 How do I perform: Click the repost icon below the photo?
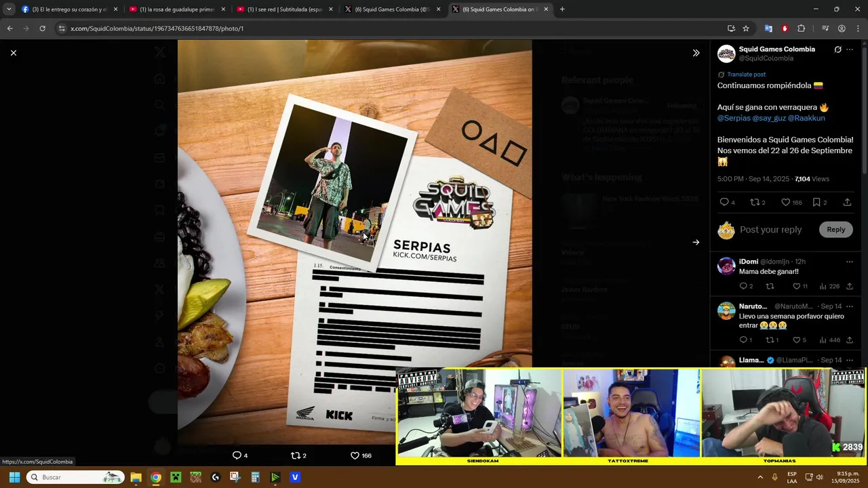[295, 455]
